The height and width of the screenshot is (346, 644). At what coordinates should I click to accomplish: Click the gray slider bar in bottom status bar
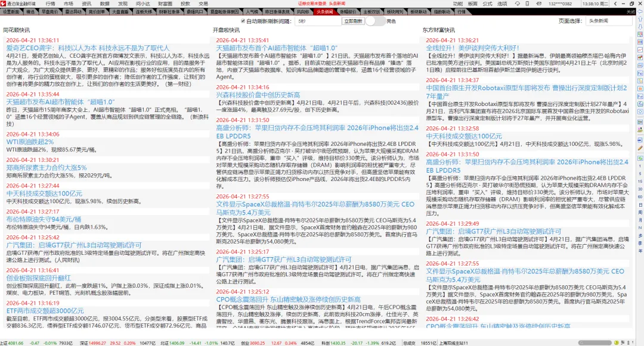(595, 342)
